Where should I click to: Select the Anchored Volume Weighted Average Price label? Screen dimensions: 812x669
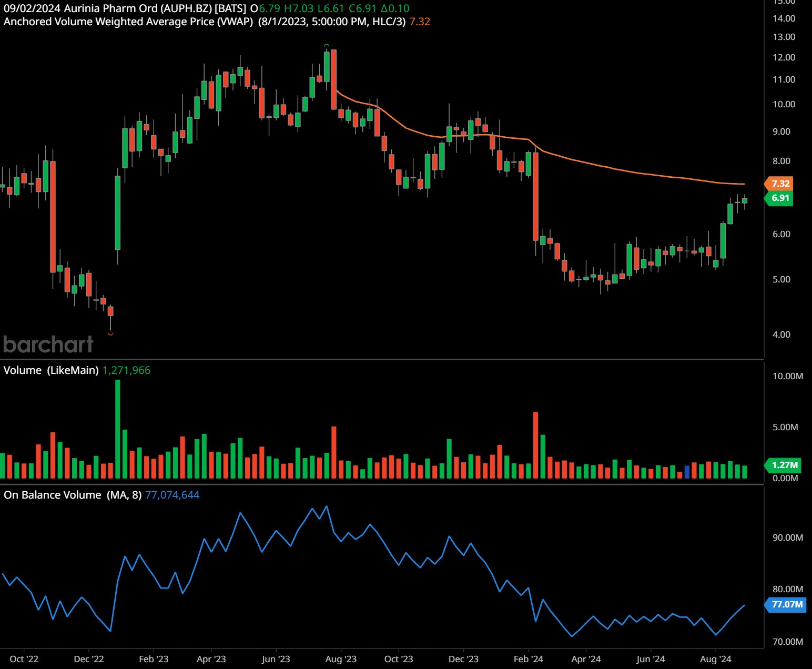click(128, 22)
